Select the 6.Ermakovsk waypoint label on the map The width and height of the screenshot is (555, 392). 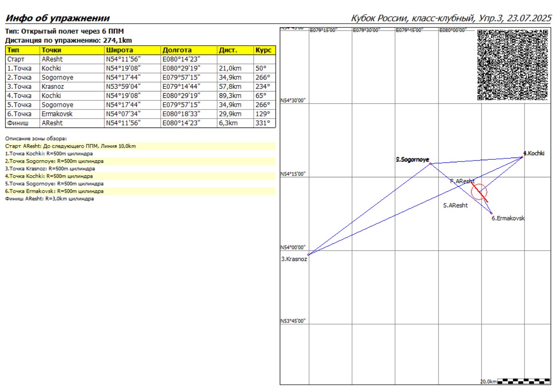(x=508, y=218)
